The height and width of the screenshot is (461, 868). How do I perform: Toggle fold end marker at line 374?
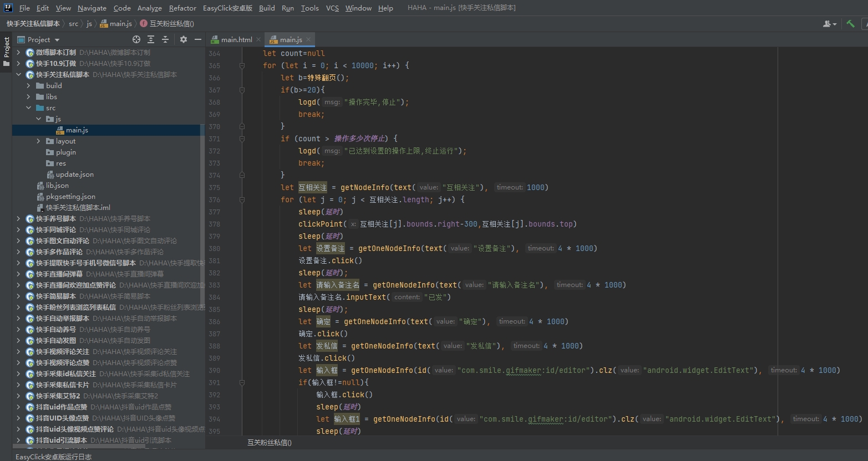tap(242, 175)
